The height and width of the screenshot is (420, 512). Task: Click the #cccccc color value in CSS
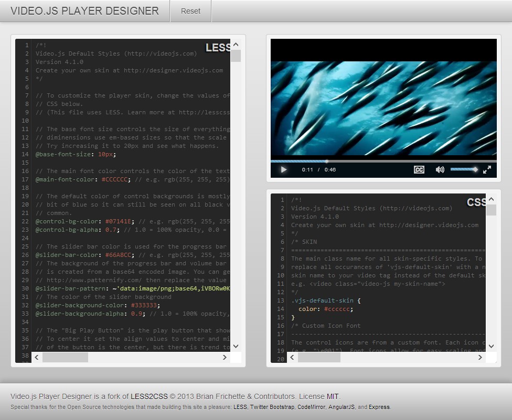point(337,309)
